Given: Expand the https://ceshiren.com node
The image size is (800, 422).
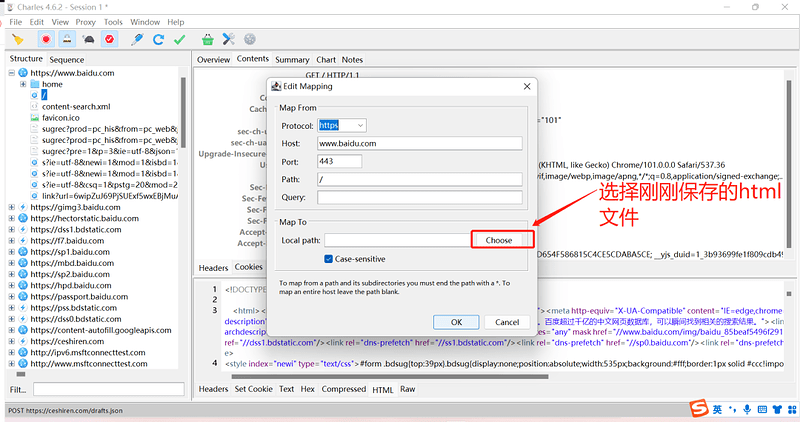Looking at the screenshot, I should (x=11, y=341).
